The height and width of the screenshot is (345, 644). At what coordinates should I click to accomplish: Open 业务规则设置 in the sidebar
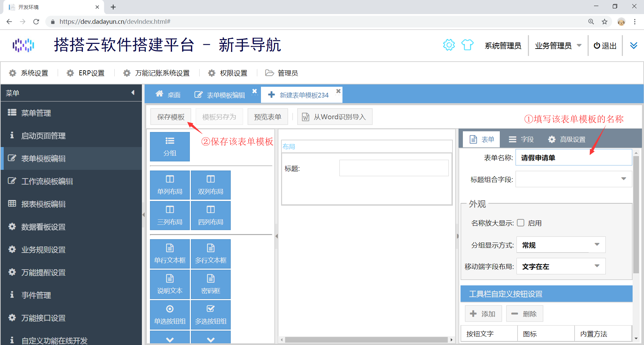click(71, 250)
